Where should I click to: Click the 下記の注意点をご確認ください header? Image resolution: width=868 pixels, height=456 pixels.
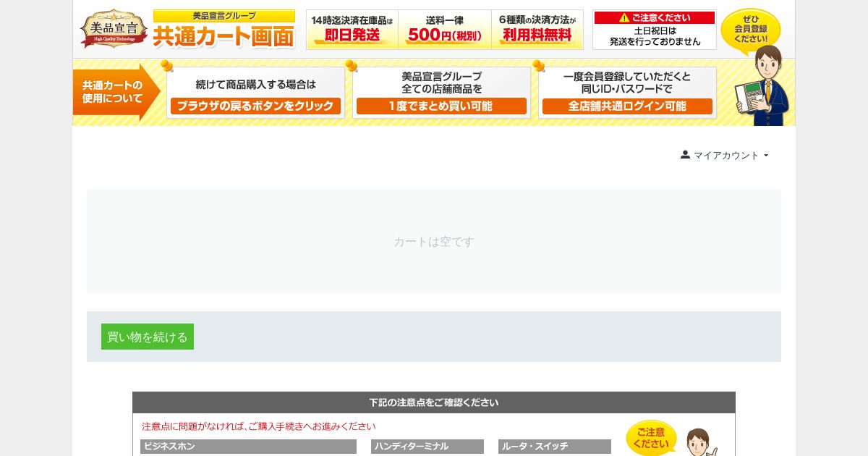click(434, 402)
